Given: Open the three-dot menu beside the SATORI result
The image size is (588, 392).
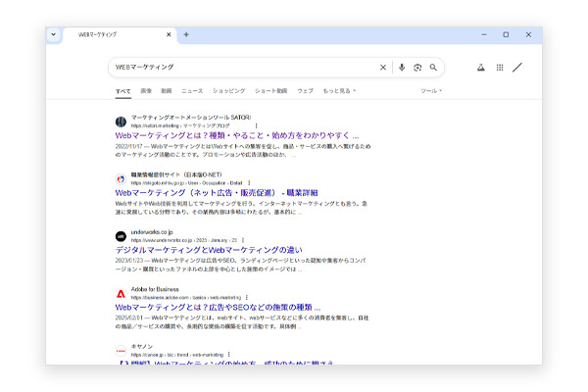Looking at the screenshot, I should 256,125.
